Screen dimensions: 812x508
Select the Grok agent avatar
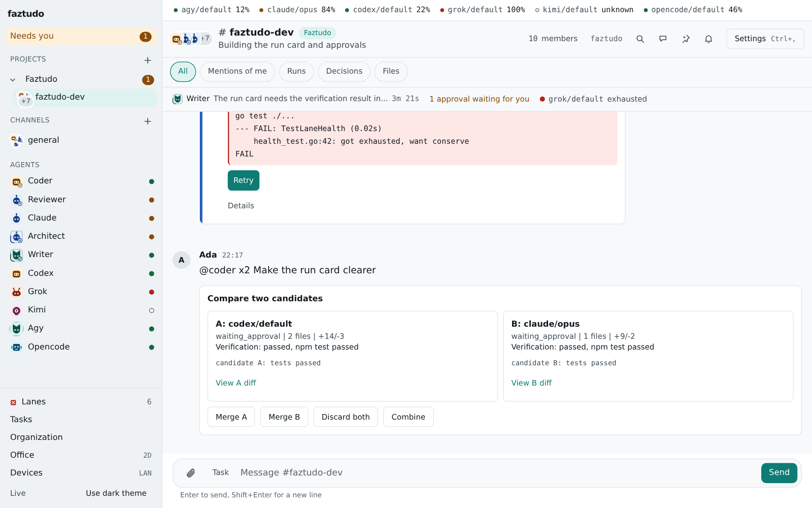pyautogui.click(x=17, y=292)
